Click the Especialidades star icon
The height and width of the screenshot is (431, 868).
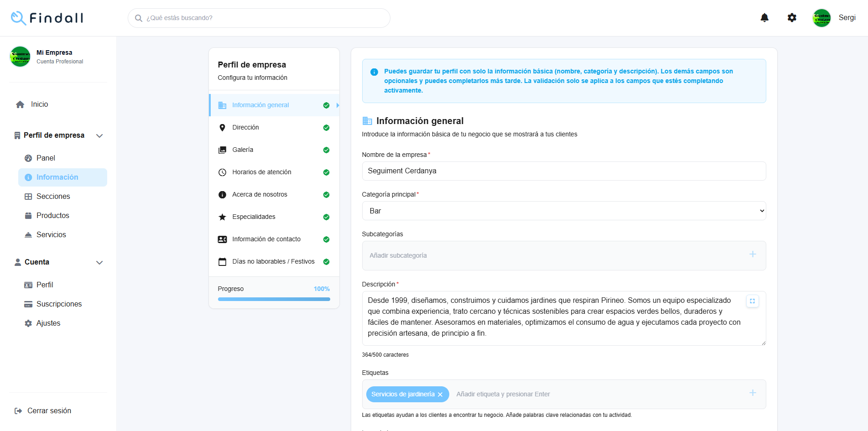[222, 217]
